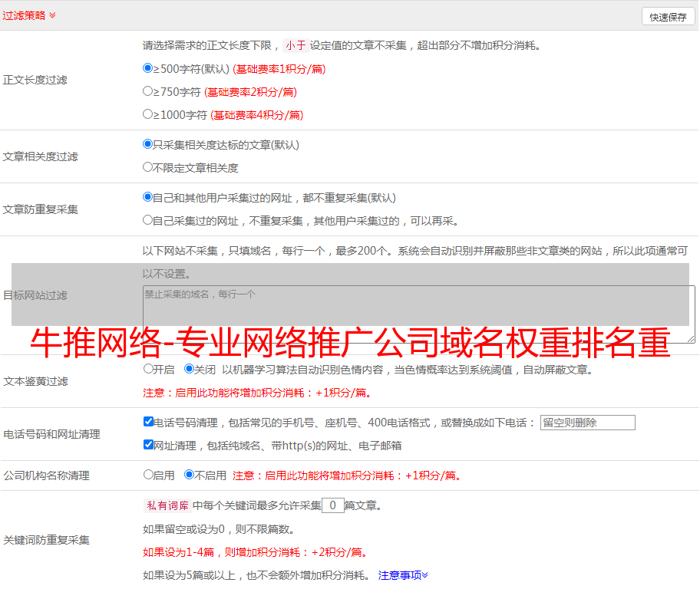Select 不启用 for 公司机构名称清理
Screen dimensions: 700x589
tap(189, 475)
